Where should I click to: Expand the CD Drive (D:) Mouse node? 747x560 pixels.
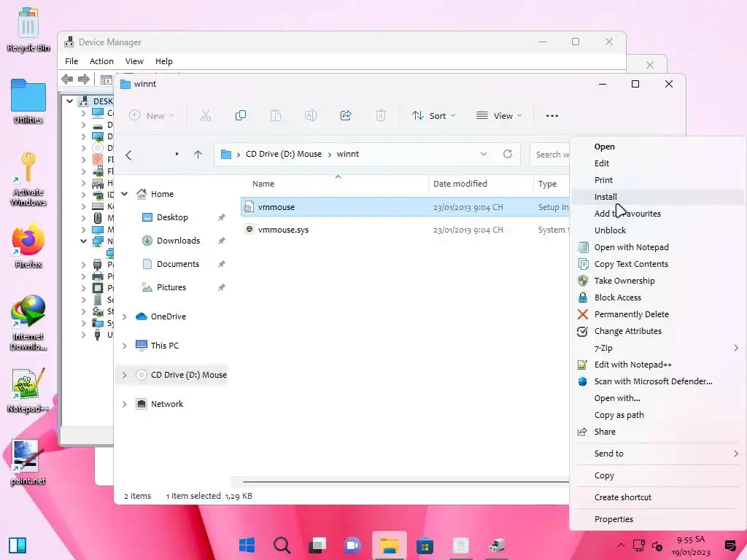(x=125, y=376)
